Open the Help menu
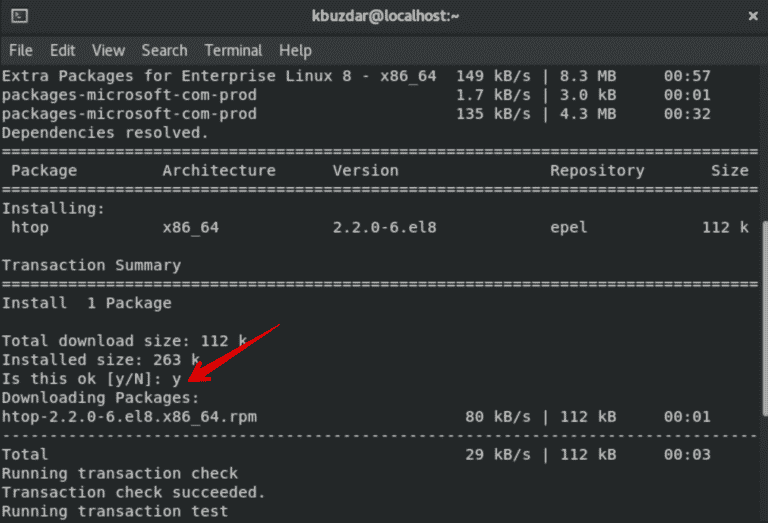The height and width of the screenshot is (523, 768). pos(295,50)
